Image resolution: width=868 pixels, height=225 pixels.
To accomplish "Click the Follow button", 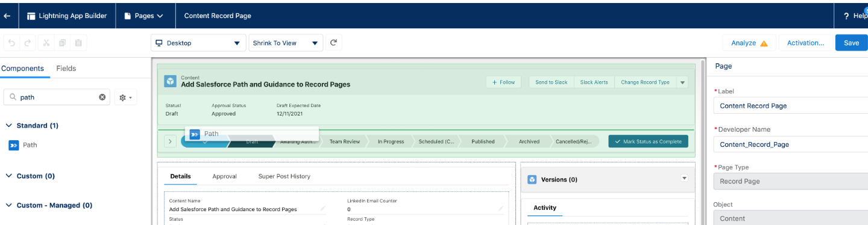I will coord(503,82).
